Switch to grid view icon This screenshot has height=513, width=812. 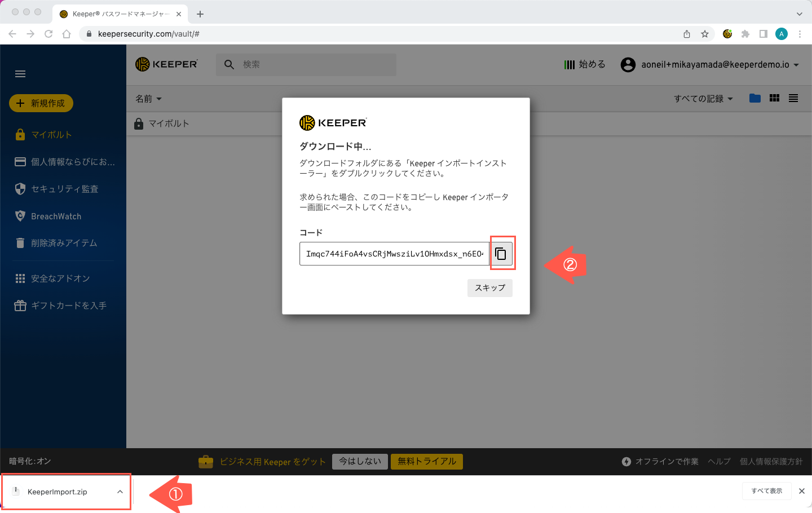click(x=774, y=98)
